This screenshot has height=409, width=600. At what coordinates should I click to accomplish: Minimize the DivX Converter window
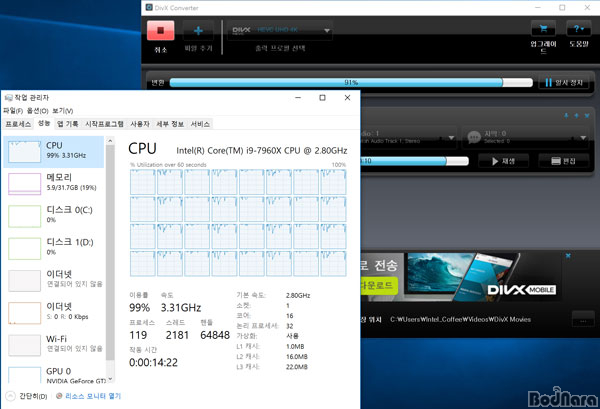tap(538, 7)
